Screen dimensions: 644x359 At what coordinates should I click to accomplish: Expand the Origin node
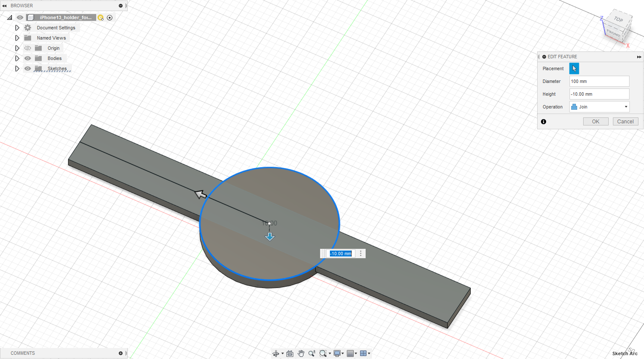(x=17, y=48)
